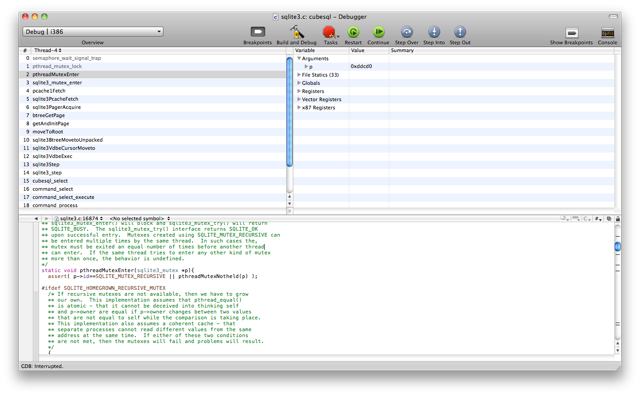This screenshot has width=640, height=396.
Task: Select stack frame pthread_mutex_lock
Action: (x=153, y=66)
